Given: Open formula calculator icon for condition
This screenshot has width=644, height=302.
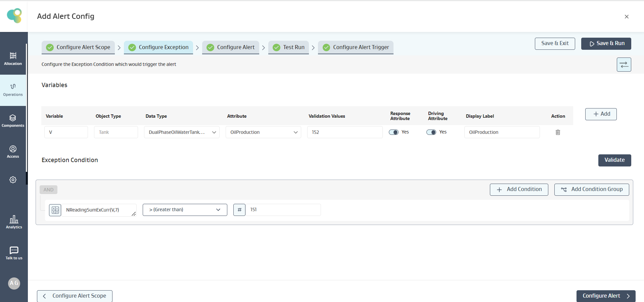Looking at the screenshot, I should pos(55,210).
